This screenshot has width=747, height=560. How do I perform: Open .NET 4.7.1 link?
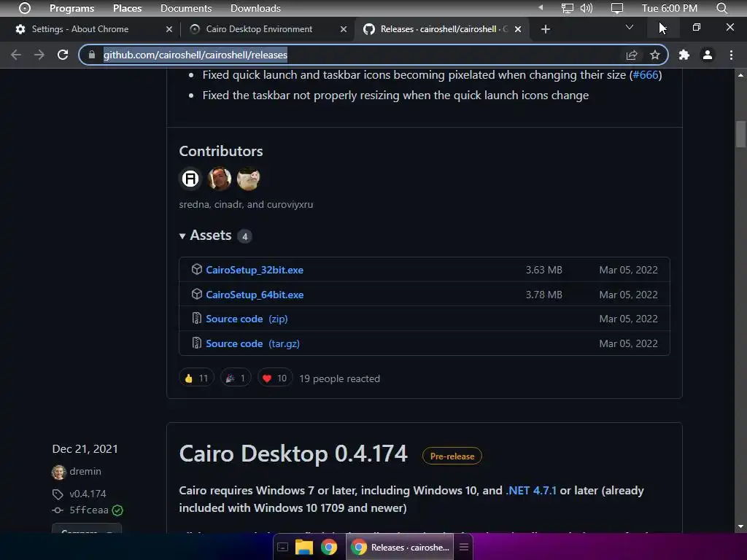click(x=531, y=491)
